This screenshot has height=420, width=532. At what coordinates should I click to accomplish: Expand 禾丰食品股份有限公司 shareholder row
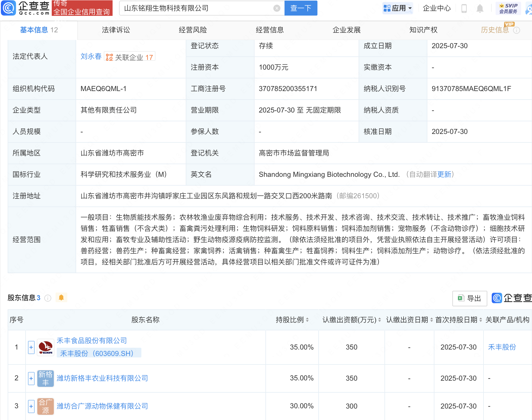pyautogui.click(x=31, y=347)
